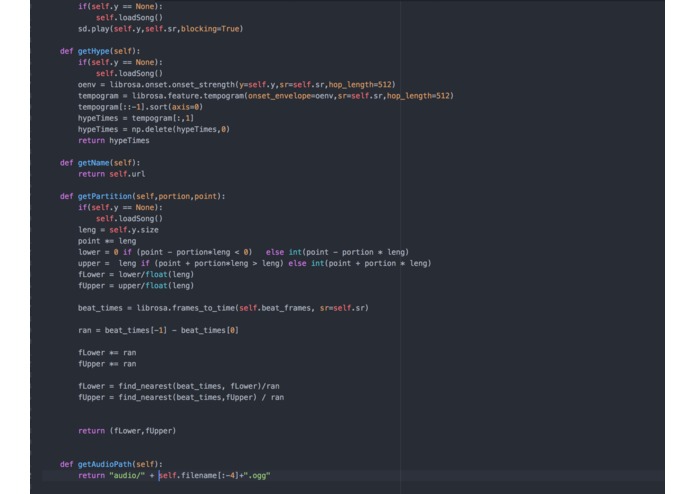
Task: Click the line starting 'lower = 0 if'
Action: tap(243, 252)
